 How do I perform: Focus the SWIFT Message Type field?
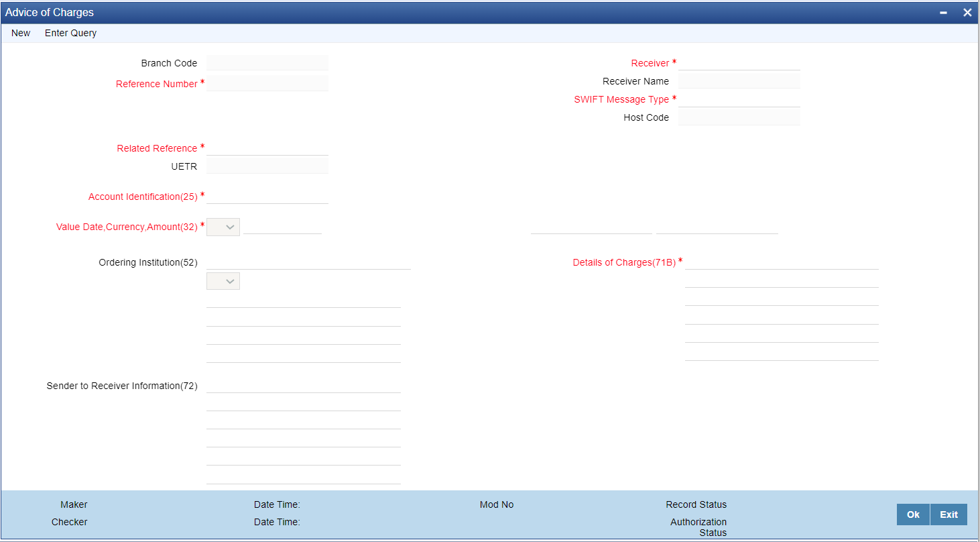point(739,99)
